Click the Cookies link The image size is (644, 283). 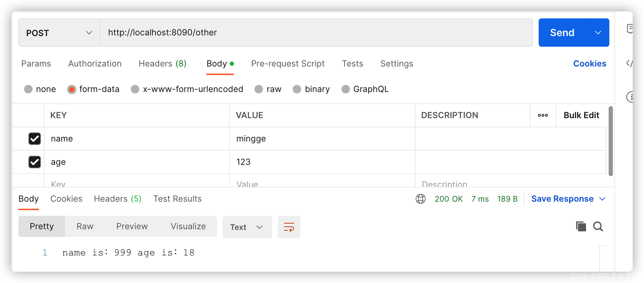pyautogui.click(x=589, y=64)
